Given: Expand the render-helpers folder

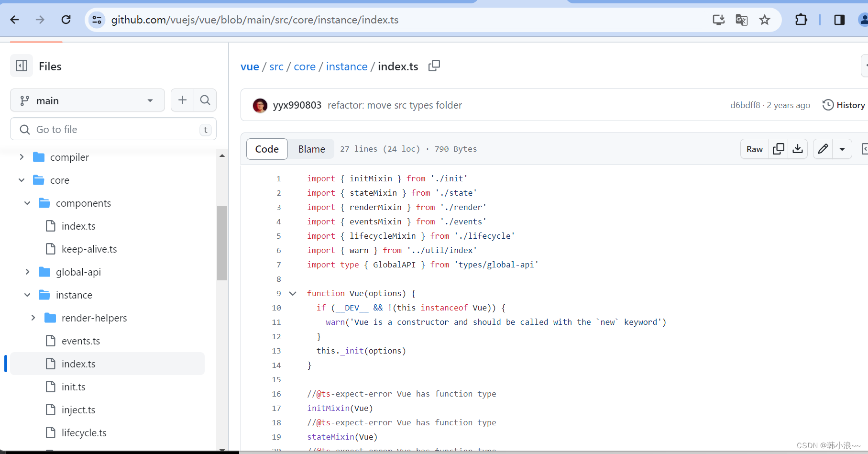Looking at the screenshot, I should pyautogui.click(x=33, y=318).
